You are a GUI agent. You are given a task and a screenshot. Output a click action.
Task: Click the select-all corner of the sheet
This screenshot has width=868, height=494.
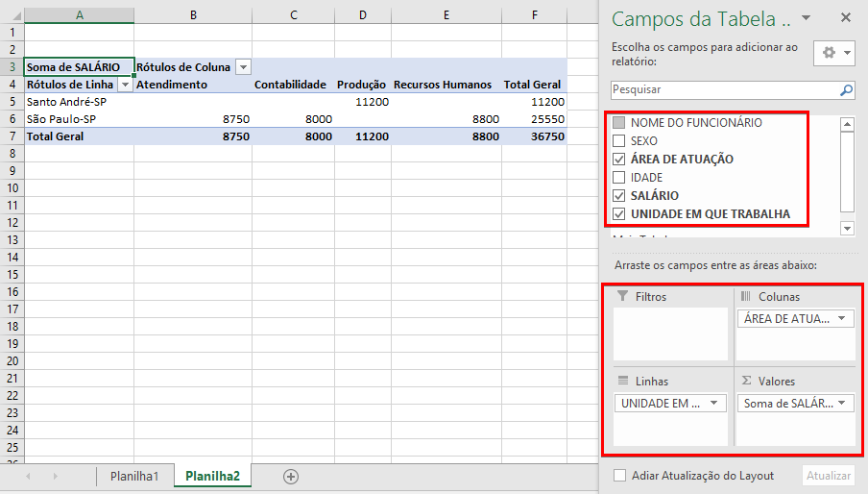point(12,15)
